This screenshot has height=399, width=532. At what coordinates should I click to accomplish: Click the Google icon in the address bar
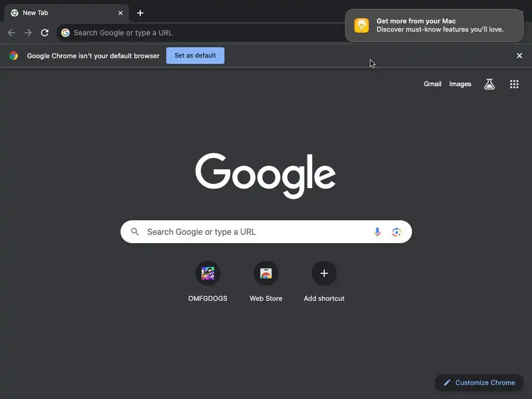pyautogui.click(x=65, y=33)
